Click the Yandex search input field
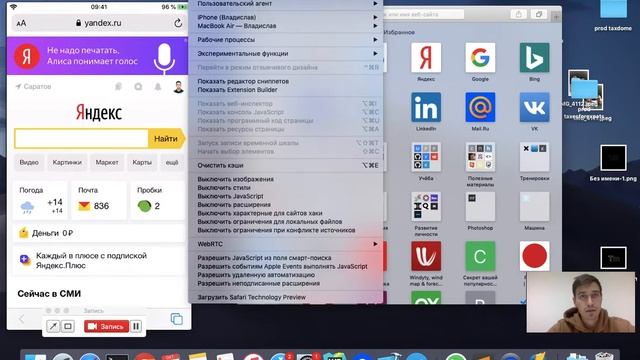The image size is (640, 360). [x=81, y=139]
